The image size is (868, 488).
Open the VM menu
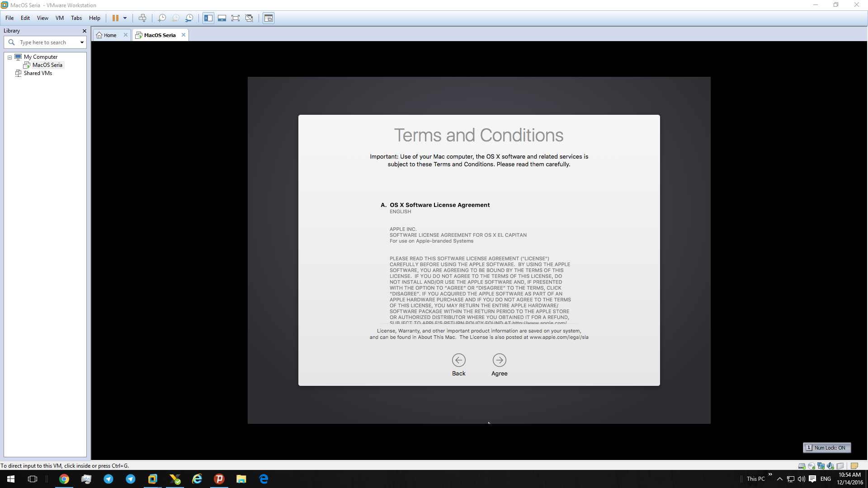60,18
